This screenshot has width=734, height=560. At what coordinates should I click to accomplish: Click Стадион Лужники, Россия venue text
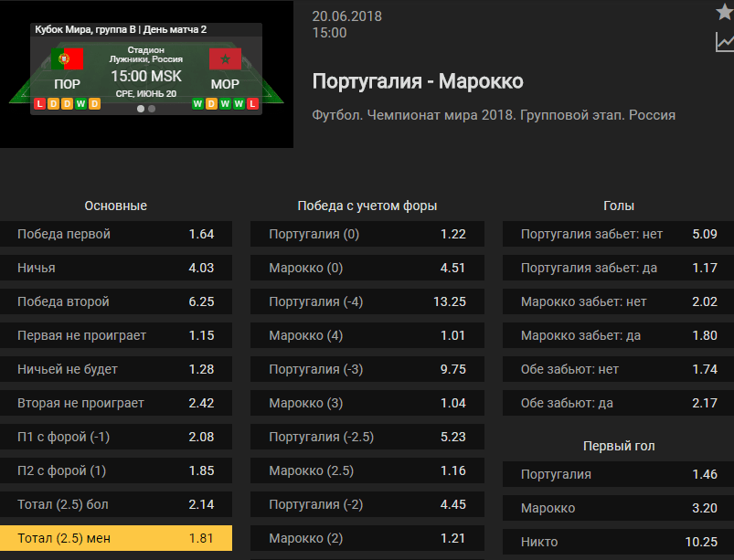point(146,54)
